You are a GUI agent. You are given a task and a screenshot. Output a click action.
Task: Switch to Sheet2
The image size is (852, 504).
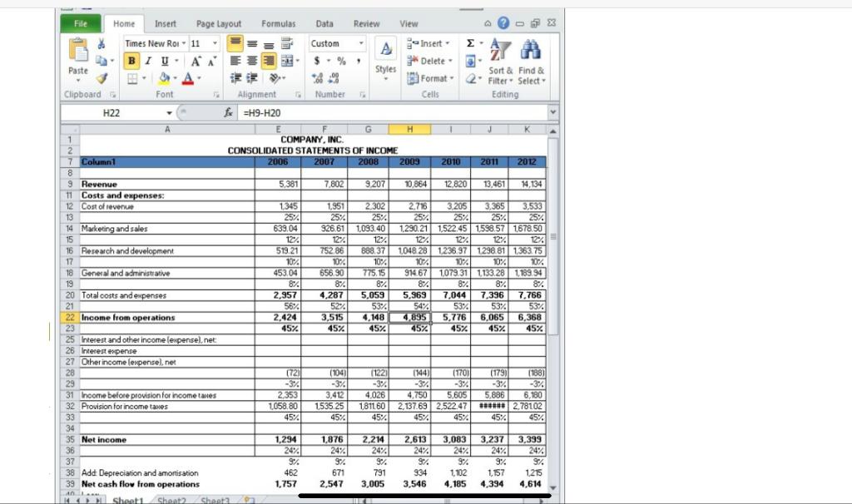[x=172, y=501]
